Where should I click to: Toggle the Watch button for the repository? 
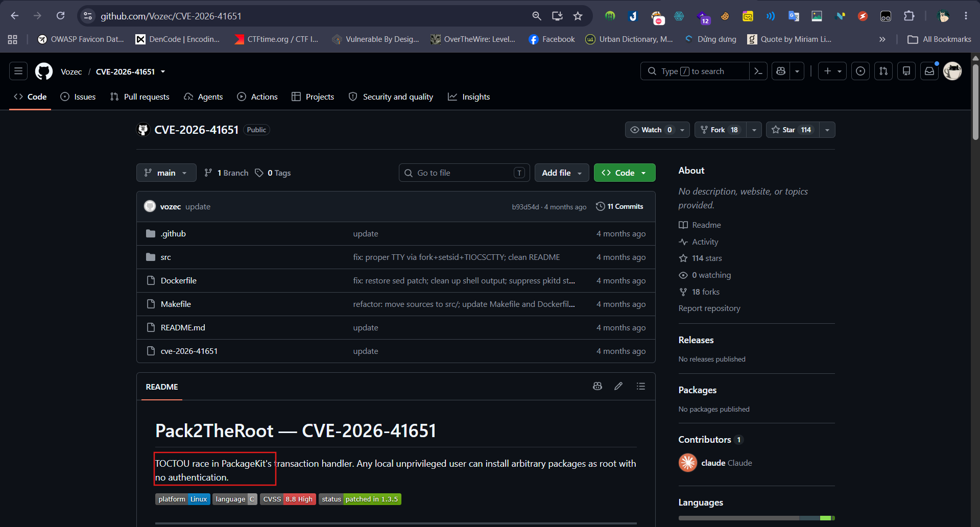[x=651, y=130]
